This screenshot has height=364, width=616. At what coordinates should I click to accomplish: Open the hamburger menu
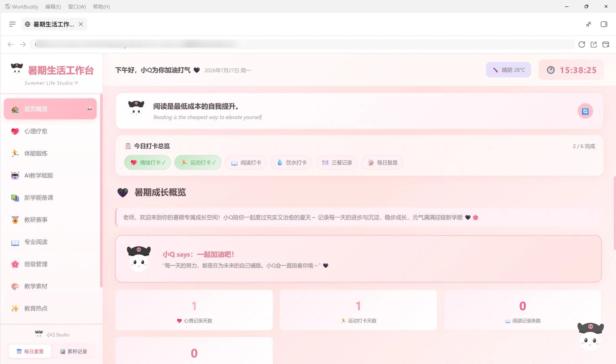pos(12,24)
